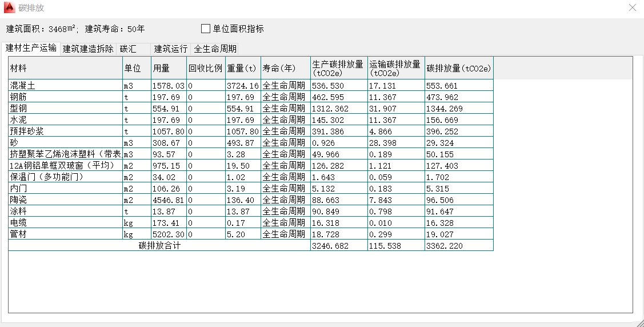Click the 碳排放合计 total row label
The image size is (644, 327).
tap(159, 246)
